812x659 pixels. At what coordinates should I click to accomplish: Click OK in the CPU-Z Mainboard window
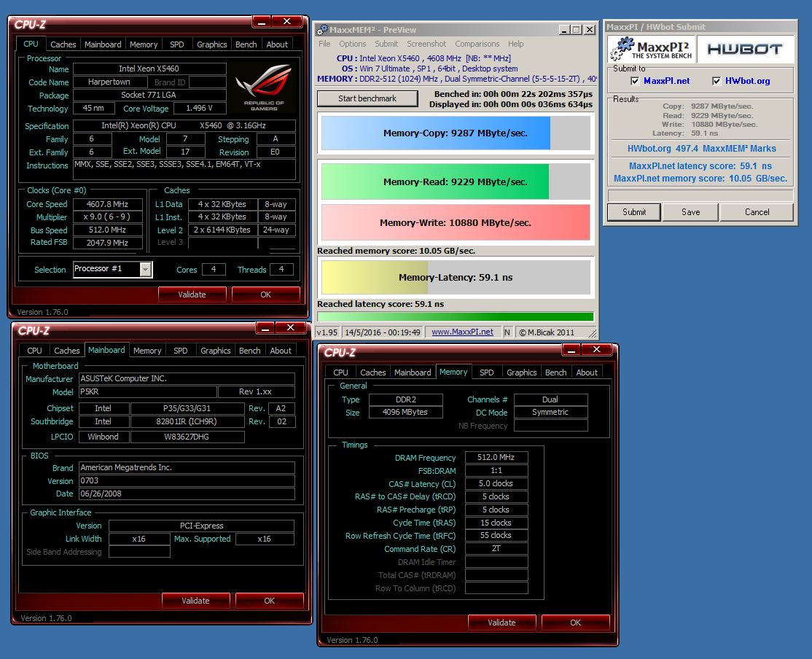pos(269,601)
